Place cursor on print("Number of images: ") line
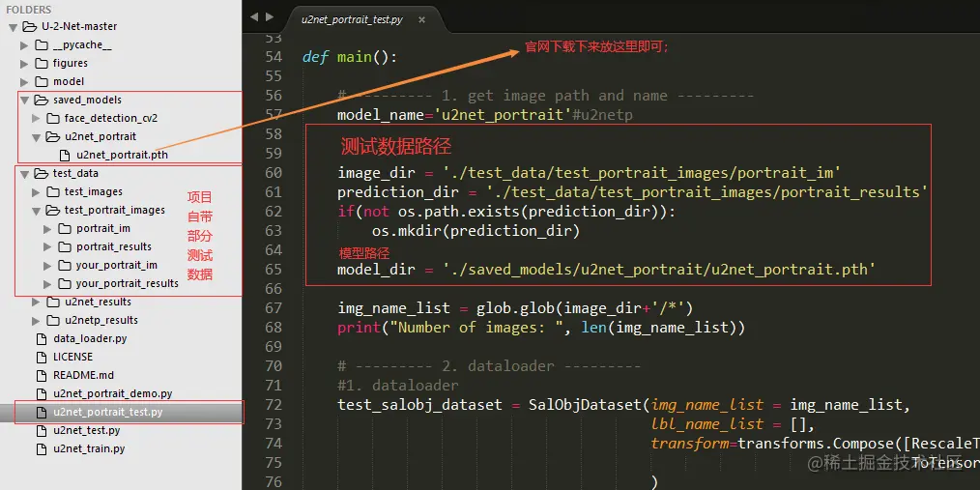This screenshot has width=980, height=490. point(541,328)
